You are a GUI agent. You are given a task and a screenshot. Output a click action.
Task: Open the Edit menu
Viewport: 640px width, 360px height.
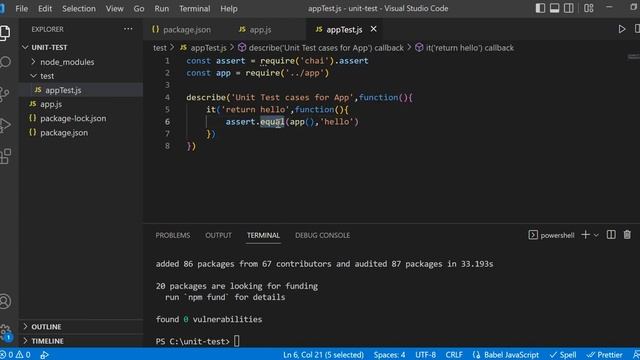click(45, 9)
